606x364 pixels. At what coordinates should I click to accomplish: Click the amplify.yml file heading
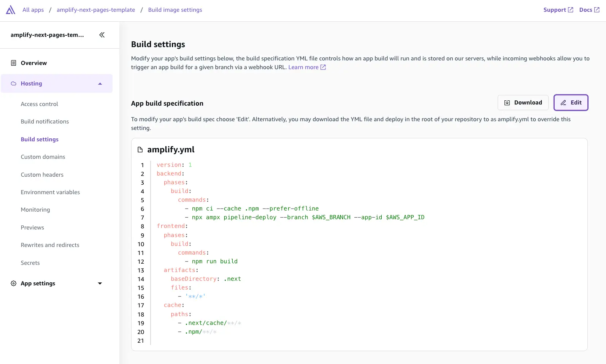[171, 150]
